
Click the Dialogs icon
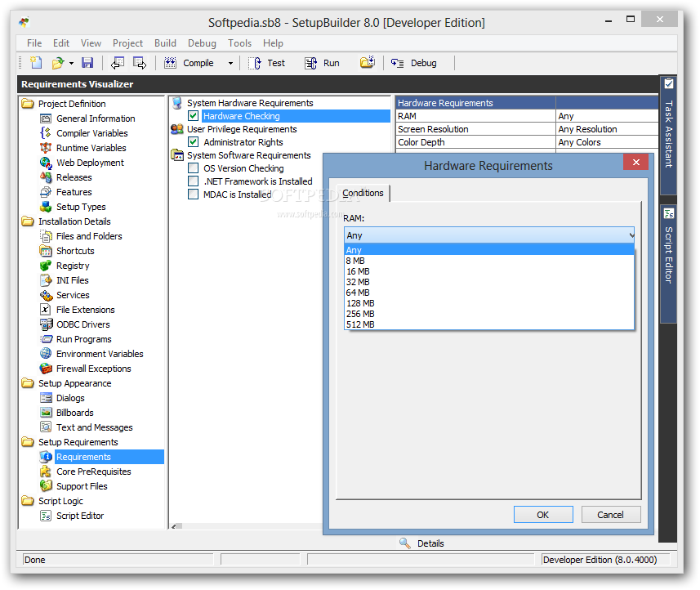pos(46,398)
